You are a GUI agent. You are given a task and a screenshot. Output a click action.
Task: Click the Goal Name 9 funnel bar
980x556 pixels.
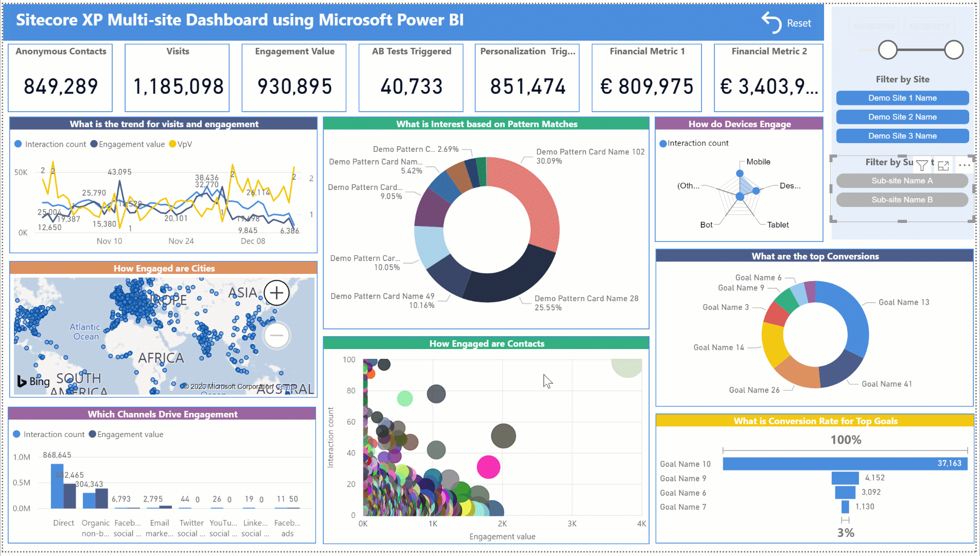pos(845,478)
